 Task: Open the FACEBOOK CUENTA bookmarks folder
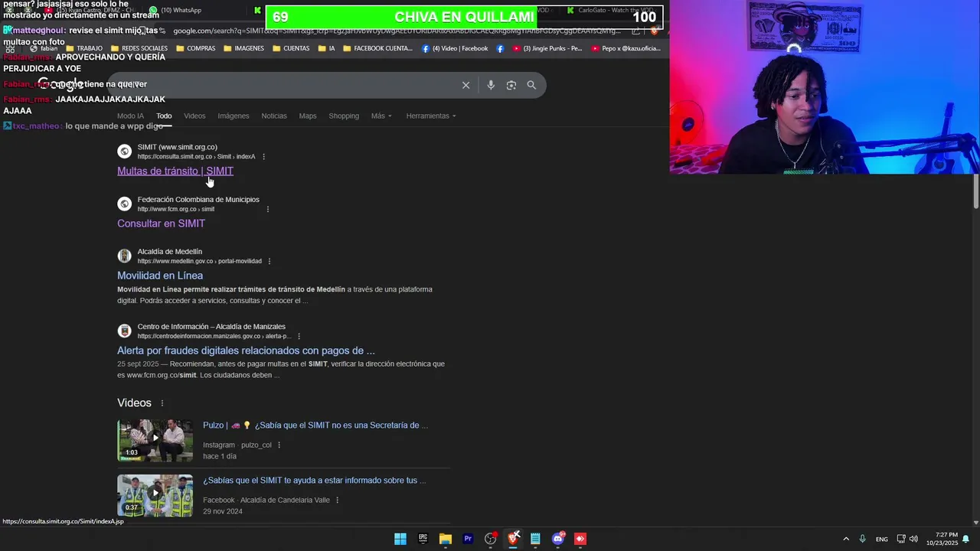tap(377, 48)
